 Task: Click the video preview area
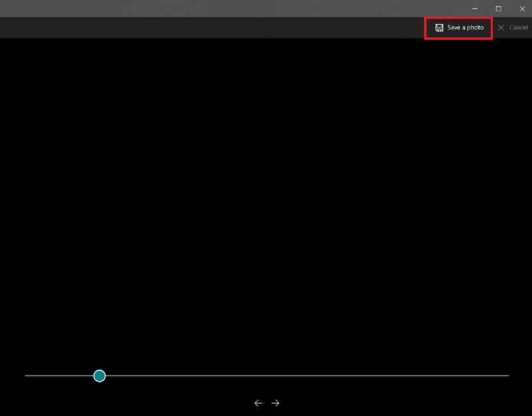pyautogui.click(x=266, y=200)
